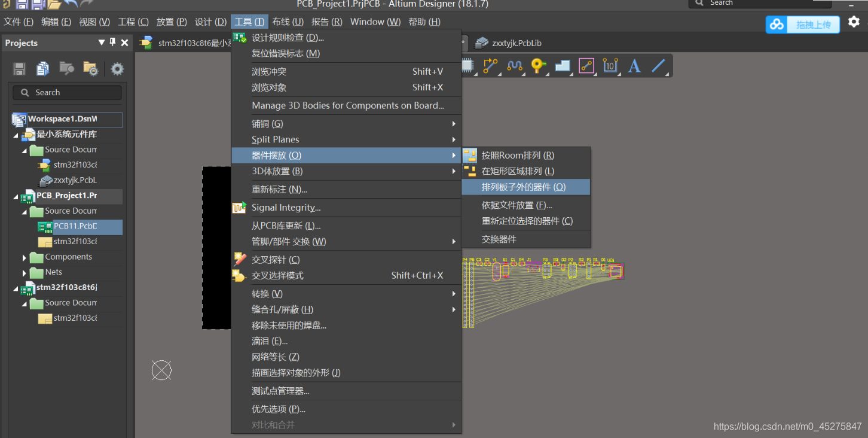Open the 布线 (U) menu
The image size is (868, 438).
click(x=288, y=22)
